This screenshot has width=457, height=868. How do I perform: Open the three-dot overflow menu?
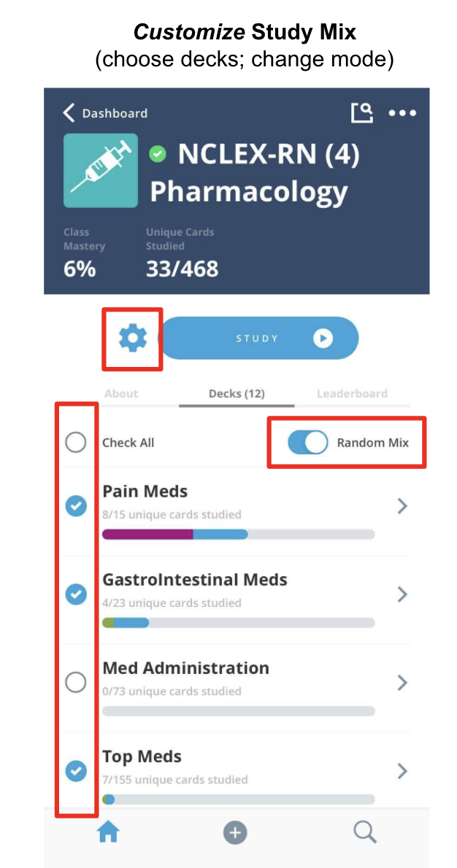[x=402, y=112]
